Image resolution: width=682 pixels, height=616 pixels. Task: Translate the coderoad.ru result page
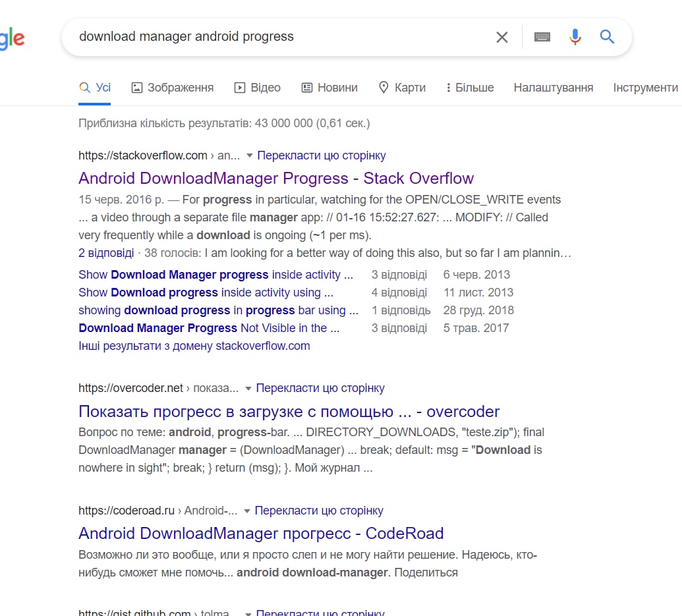coord(319,511)
